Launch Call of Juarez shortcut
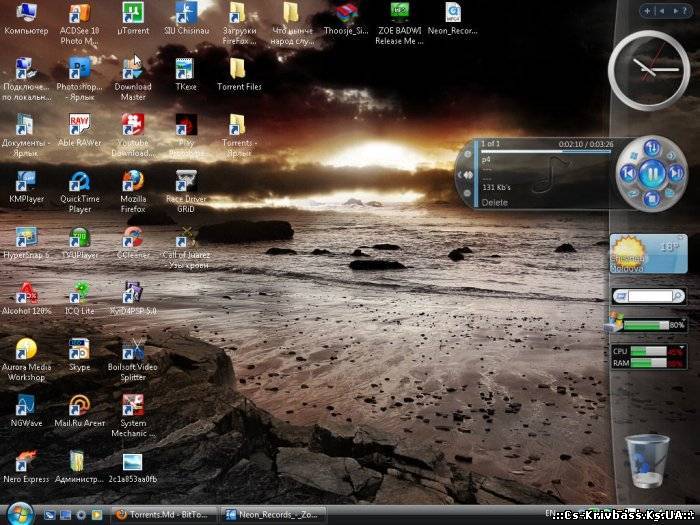The width and height of the screenshot is (700, 525). click(x=186, y=247)
